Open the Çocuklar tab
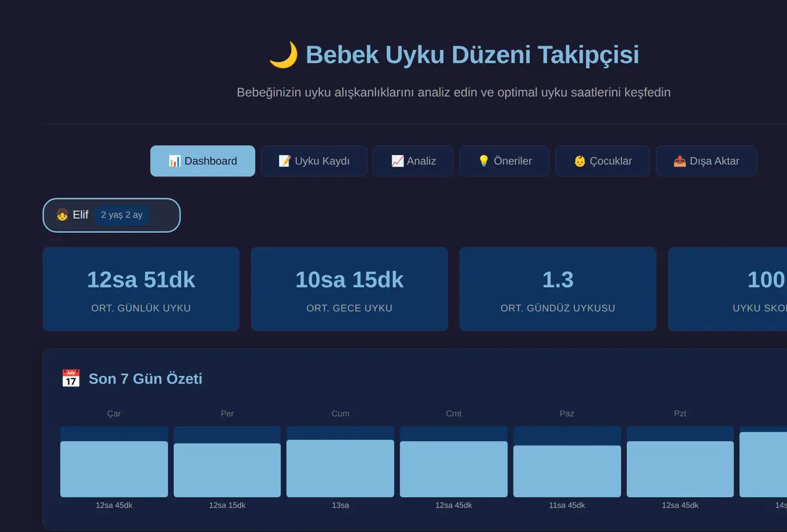 point(603,161)
